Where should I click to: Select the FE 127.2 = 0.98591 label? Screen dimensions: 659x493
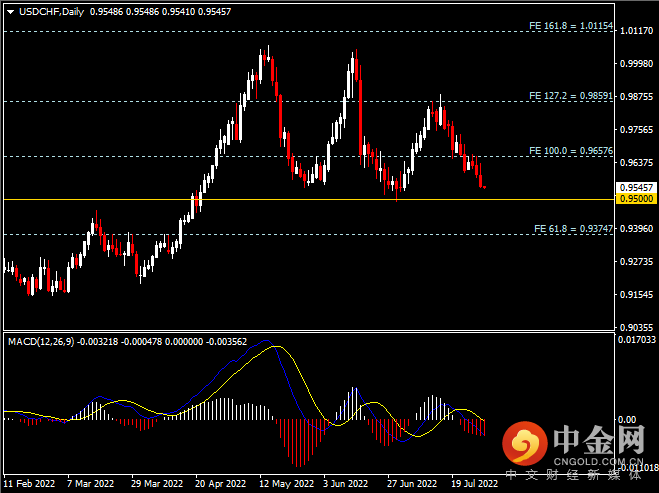click(571, 96)
